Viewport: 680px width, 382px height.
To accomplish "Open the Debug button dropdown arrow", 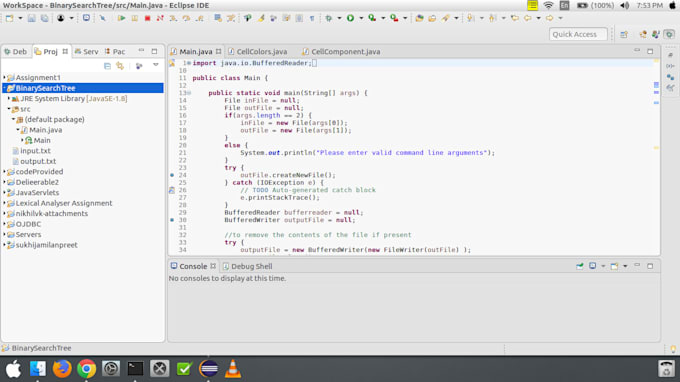I will coord(339,18).
